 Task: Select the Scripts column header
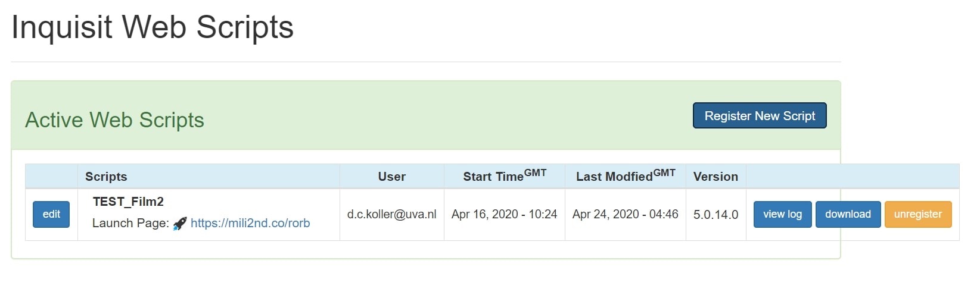(x=106, y=177)
